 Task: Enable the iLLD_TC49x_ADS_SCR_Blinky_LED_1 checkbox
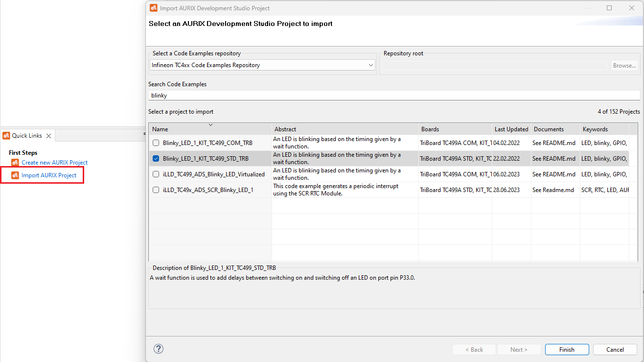(155, 190)
